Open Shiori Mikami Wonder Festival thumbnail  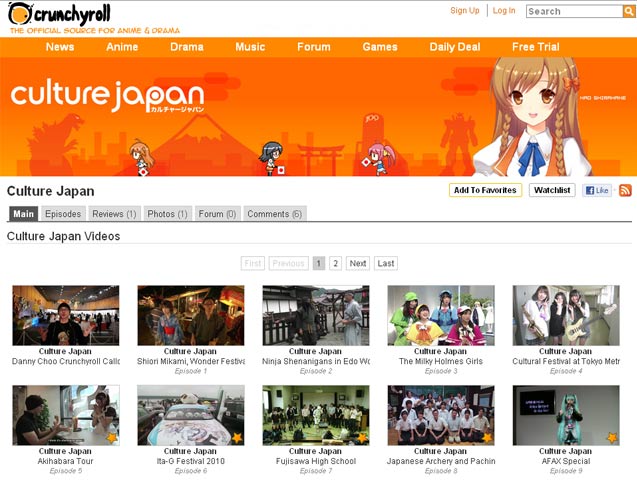tap(191, 315)
